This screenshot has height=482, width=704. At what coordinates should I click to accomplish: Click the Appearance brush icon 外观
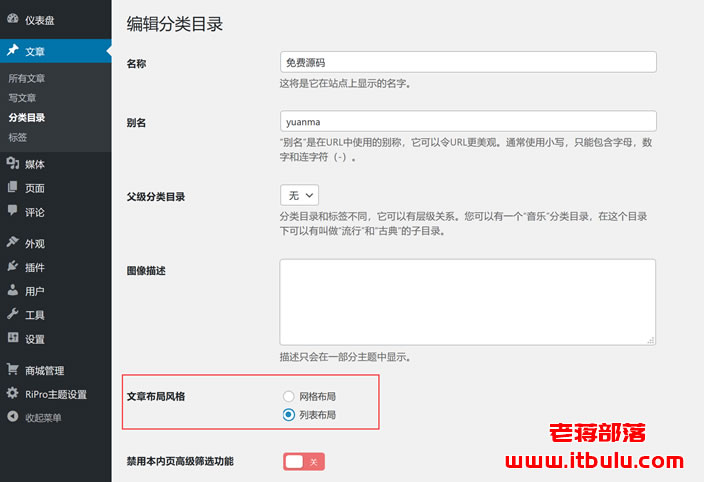pos(13,242)
